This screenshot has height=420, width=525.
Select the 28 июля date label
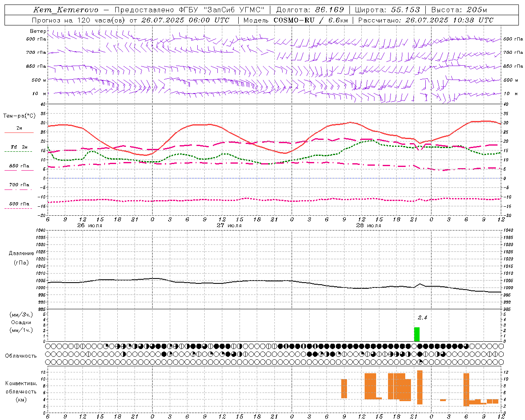tap(369, 226)
